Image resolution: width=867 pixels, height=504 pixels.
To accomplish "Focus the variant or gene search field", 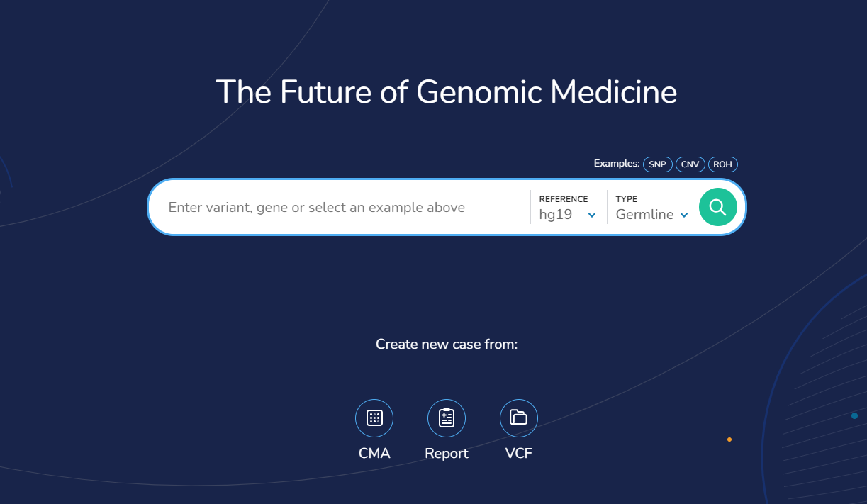I will click(340, 208).
